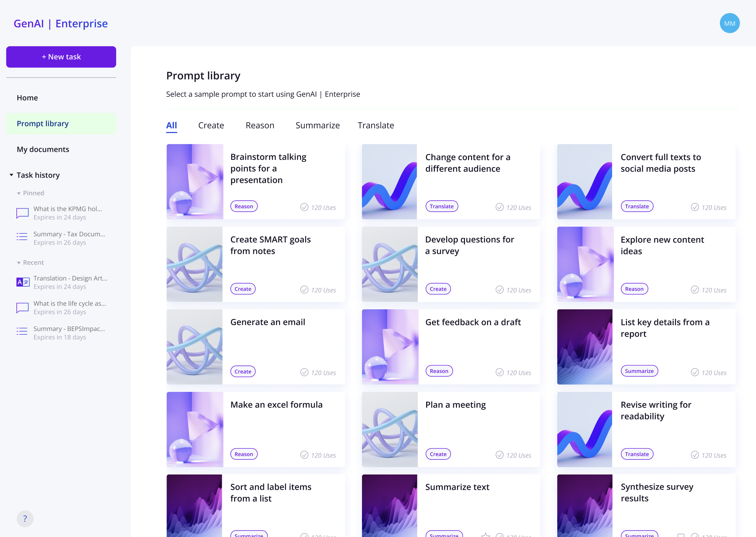Collapse the Pinned group
Viewport: 756px width, 537px height.
pyautogui.click(x=19, y=193)
